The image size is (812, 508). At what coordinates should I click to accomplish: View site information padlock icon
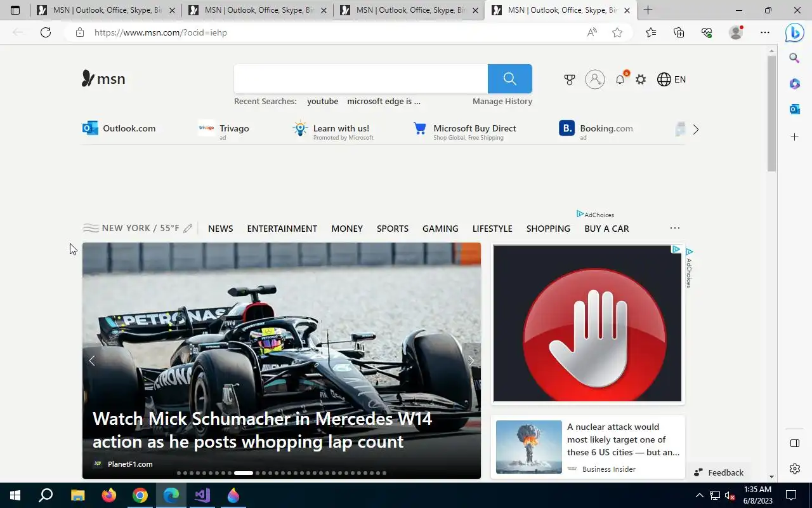pos(79,32)
